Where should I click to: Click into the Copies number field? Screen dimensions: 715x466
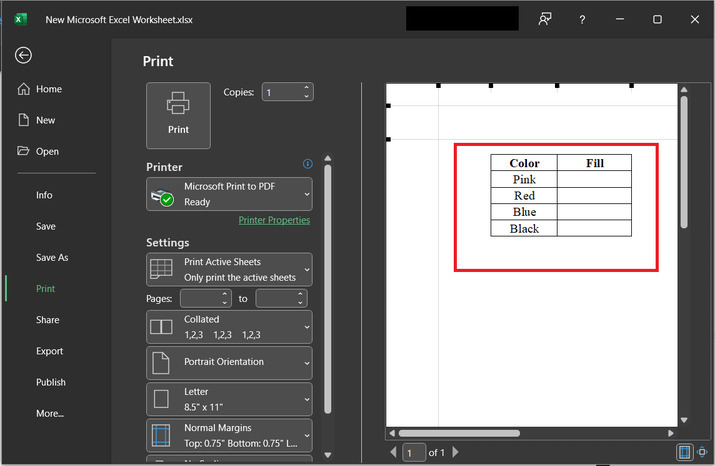(282, 92)
